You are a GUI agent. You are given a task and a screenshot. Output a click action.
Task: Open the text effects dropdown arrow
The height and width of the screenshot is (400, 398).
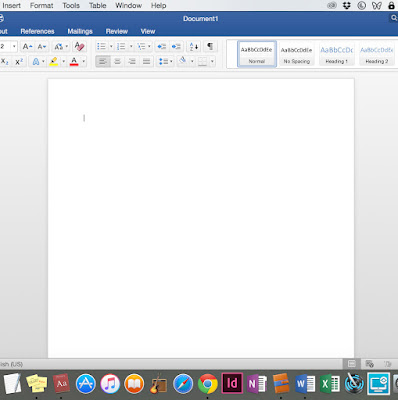tap(43, 61)
